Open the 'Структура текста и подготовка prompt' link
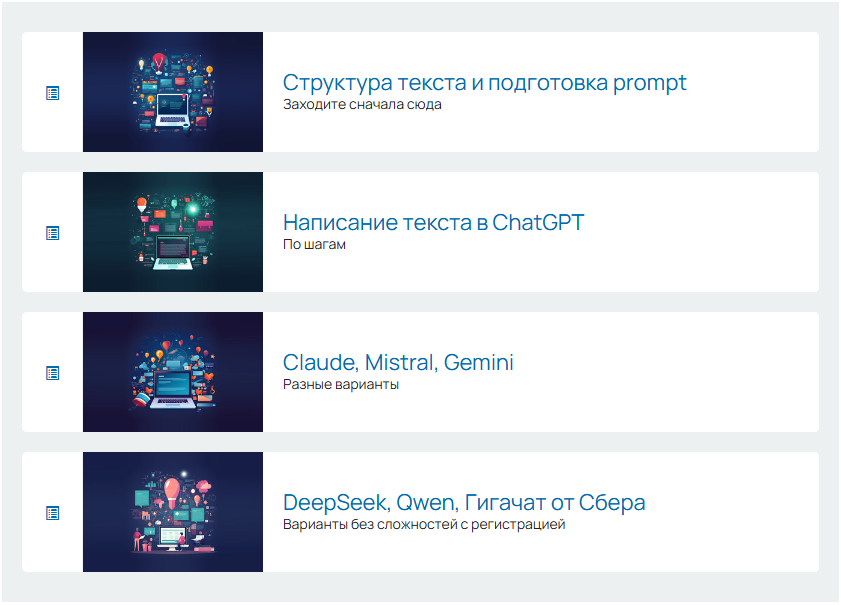841x605 pixels. click(484, 82)
